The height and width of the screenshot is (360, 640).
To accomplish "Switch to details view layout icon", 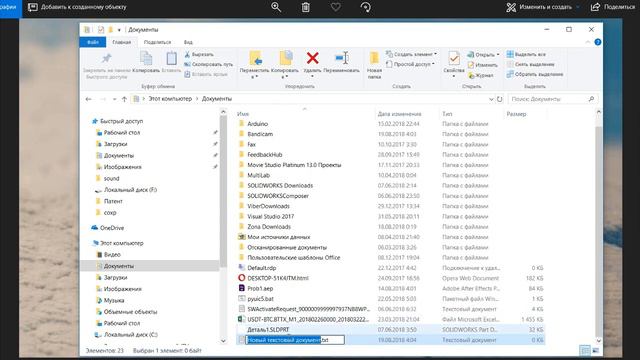I will 585,350.
